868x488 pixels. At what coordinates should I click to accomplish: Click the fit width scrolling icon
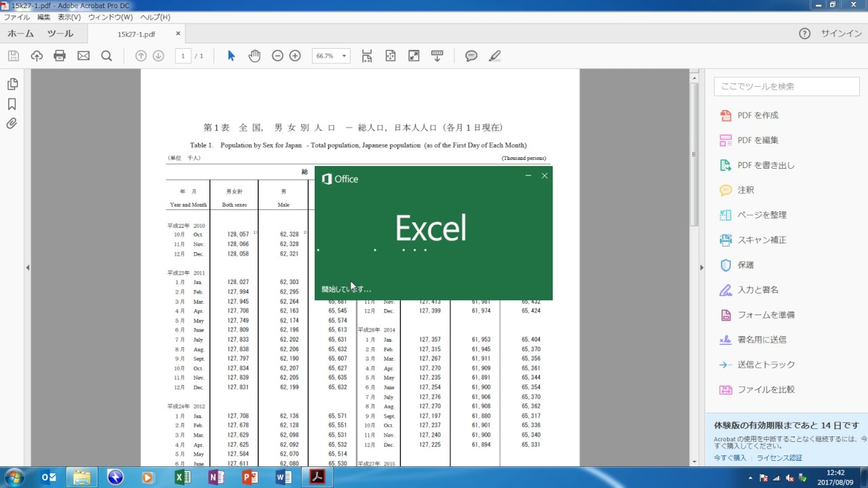point(367,56)
